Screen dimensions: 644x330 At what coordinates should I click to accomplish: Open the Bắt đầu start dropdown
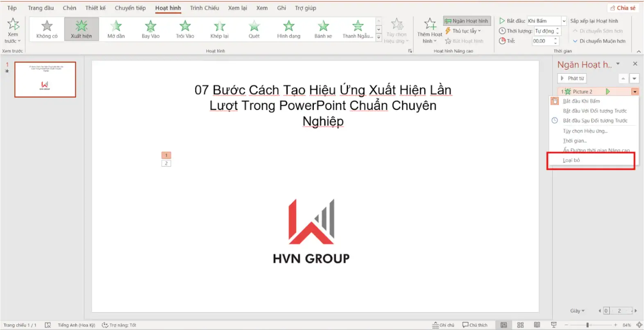click(564, 21)
